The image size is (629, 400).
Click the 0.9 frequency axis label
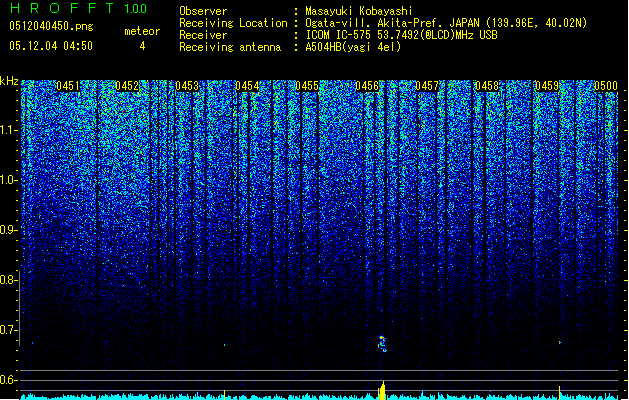(8, 230)
